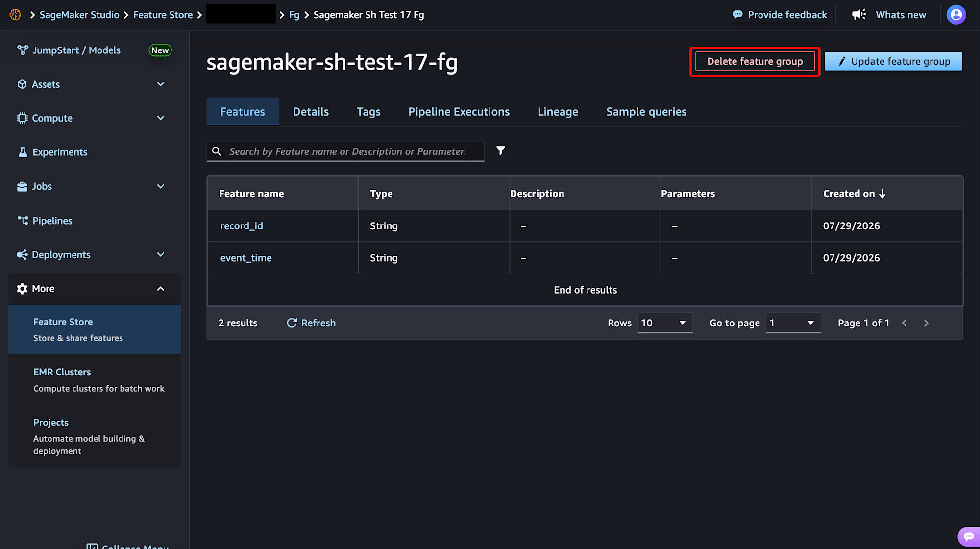
Task: Click the Provide feedback link
Action: tap(787, 15)
